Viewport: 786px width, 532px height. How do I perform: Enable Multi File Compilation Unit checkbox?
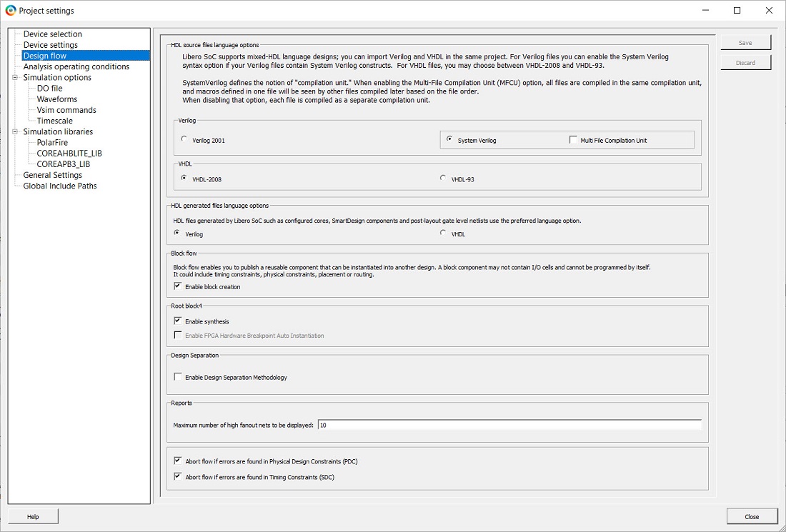pos(573,140)
